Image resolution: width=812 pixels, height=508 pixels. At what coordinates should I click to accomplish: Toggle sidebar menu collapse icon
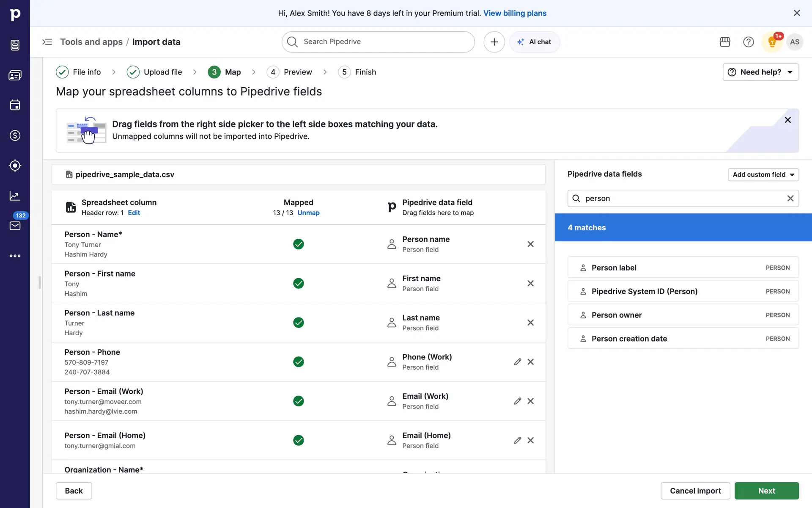coord(47,42)
